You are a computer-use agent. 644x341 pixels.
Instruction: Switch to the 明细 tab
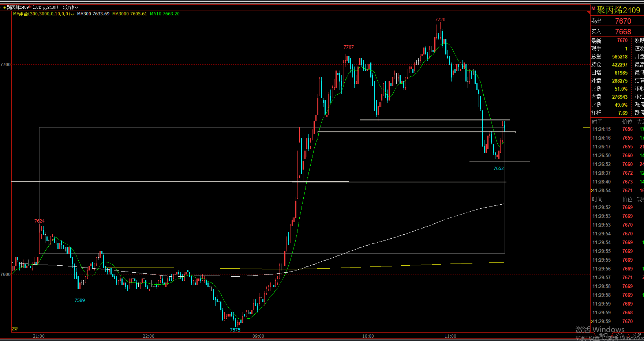pos(603,335)
